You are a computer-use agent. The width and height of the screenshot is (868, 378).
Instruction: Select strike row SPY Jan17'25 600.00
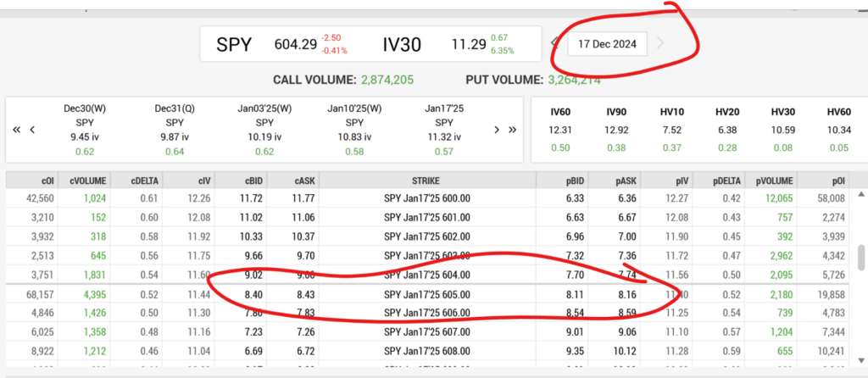point(427,198)
